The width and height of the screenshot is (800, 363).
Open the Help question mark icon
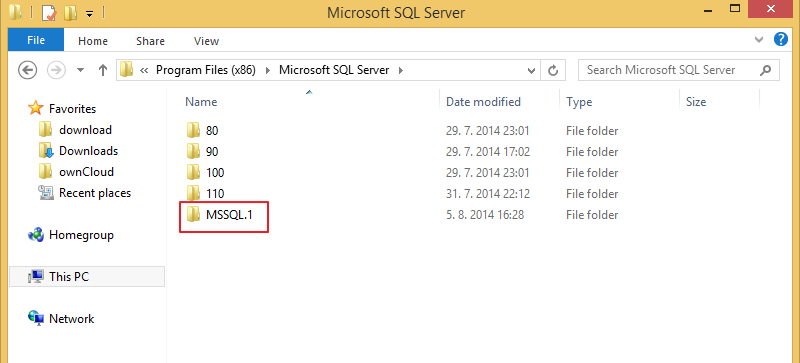781,39
